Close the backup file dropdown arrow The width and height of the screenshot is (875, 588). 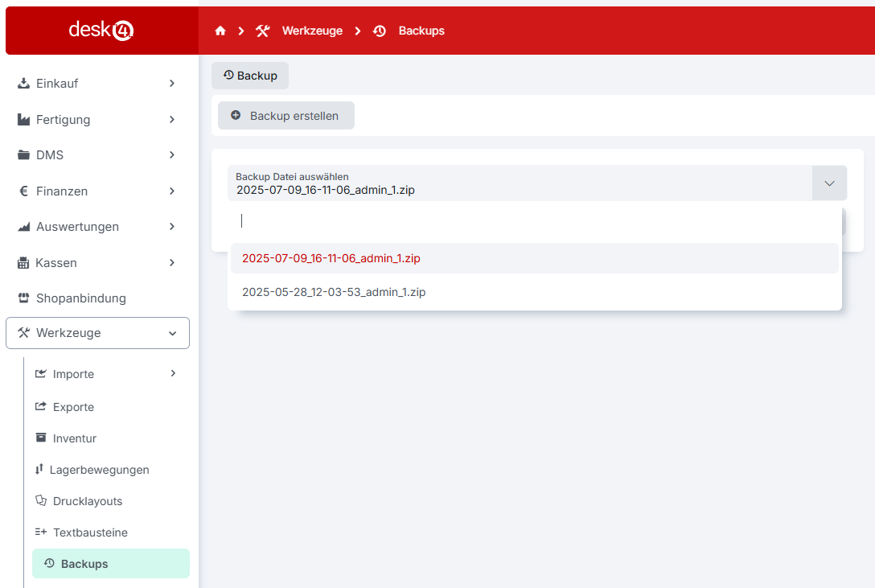point(829,183)
